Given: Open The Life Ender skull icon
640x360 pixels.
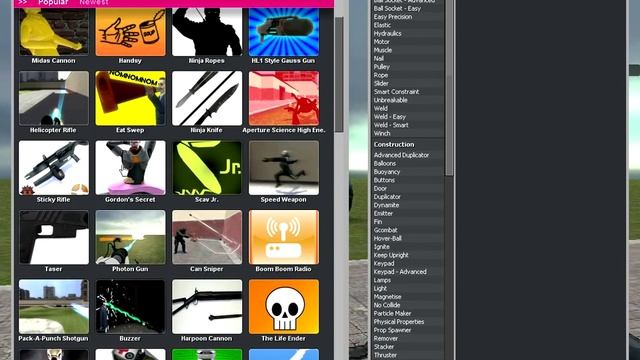Looking at the screenshot, I should pos(284,307).
